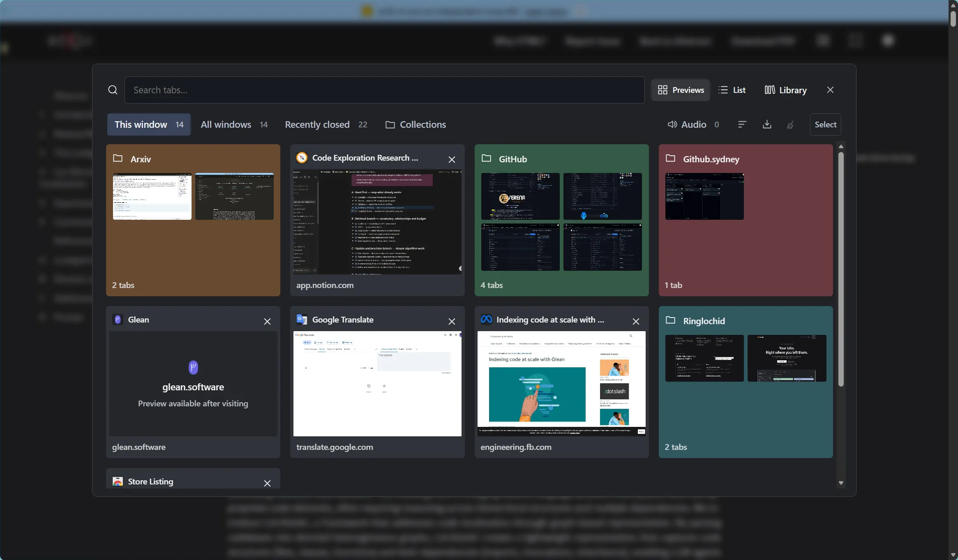Click first thumbnail in Arxiv group
This screenshot has height=560, width=958.
[152, 196]
